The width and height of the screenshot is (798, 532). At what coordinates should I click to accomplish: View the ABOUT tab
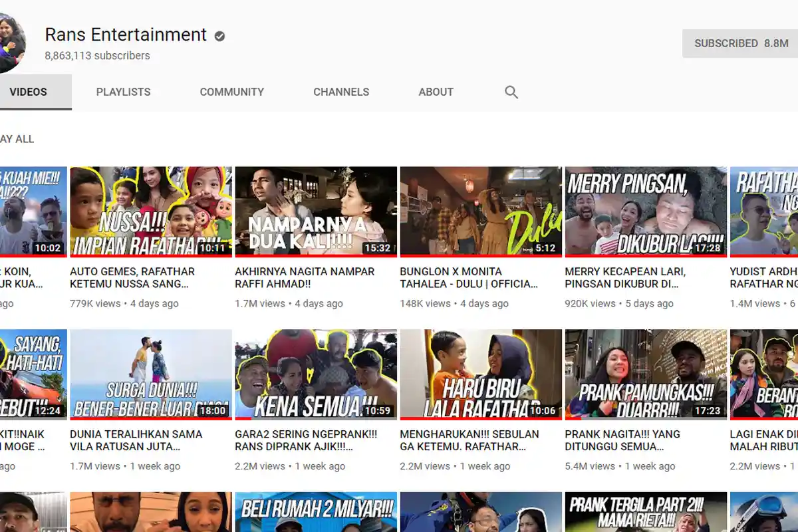pyautogui.click(x=436, y=92)
